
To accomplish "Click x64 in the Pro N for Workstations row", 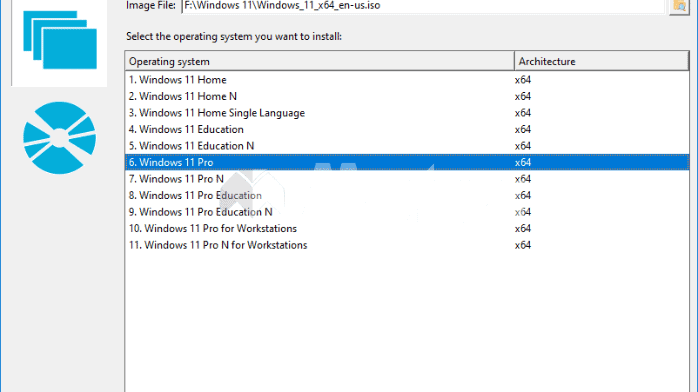I will coord(523,245).
